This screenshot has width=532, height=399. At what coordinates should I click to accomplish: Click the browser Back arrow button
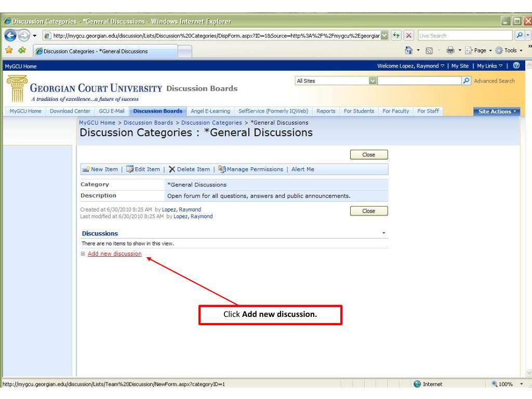pos(10,35)
